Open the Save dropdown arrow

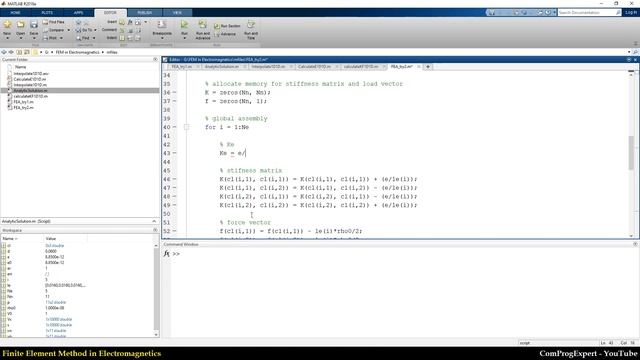[34, 38]
